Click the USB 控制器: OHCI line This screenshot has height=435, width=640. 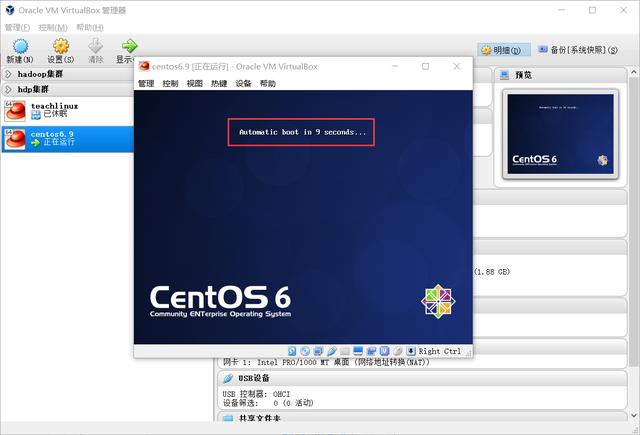(x=256, y=394)
